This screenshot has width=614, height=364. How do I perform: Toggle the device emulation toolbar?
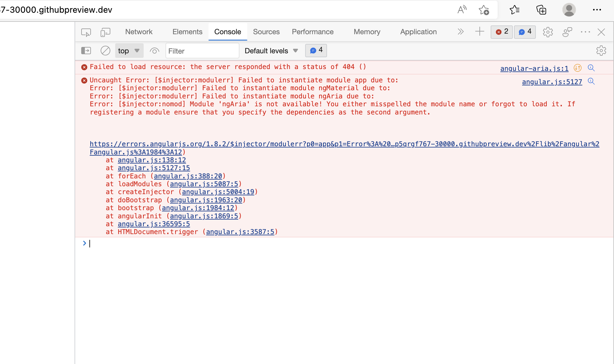105,32
